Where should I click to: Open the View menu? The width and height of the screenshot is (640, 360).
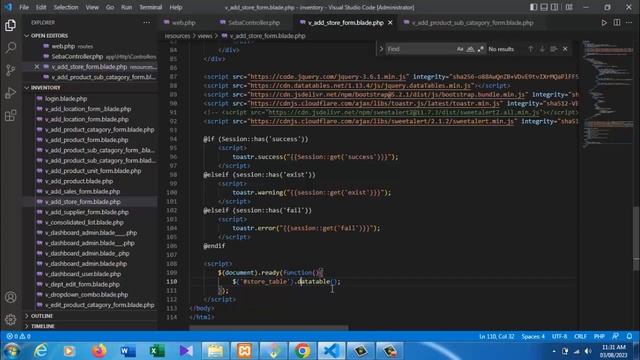point(92,7)
